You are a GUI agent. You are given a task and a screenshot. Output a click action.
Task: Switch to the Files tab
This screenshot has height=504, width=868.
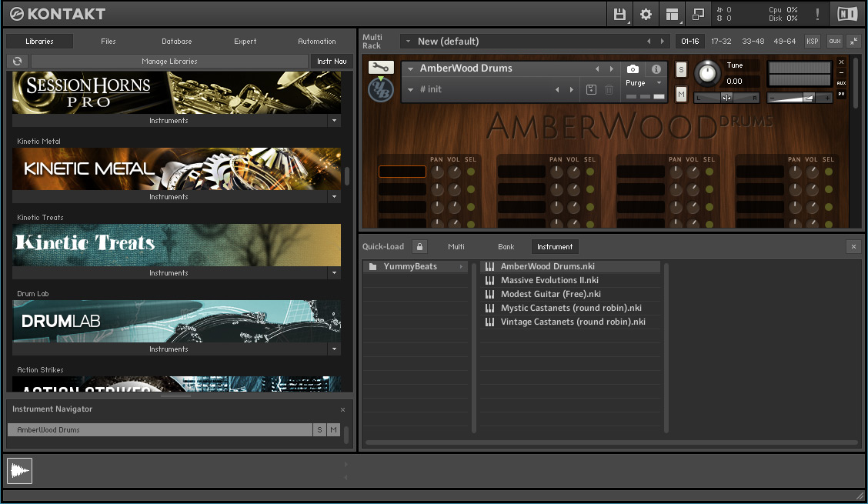tap(108, 42)
